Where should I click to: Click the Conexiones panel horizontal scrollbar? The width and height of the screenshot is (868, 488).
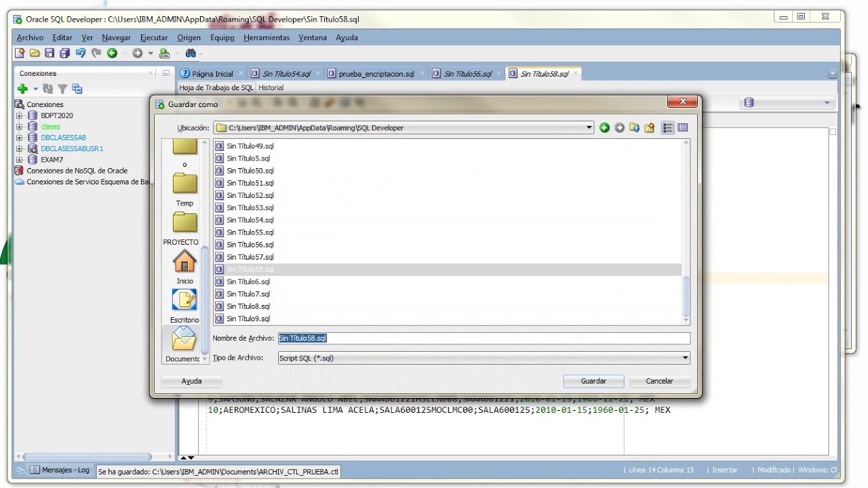click(x=88, y=457)
